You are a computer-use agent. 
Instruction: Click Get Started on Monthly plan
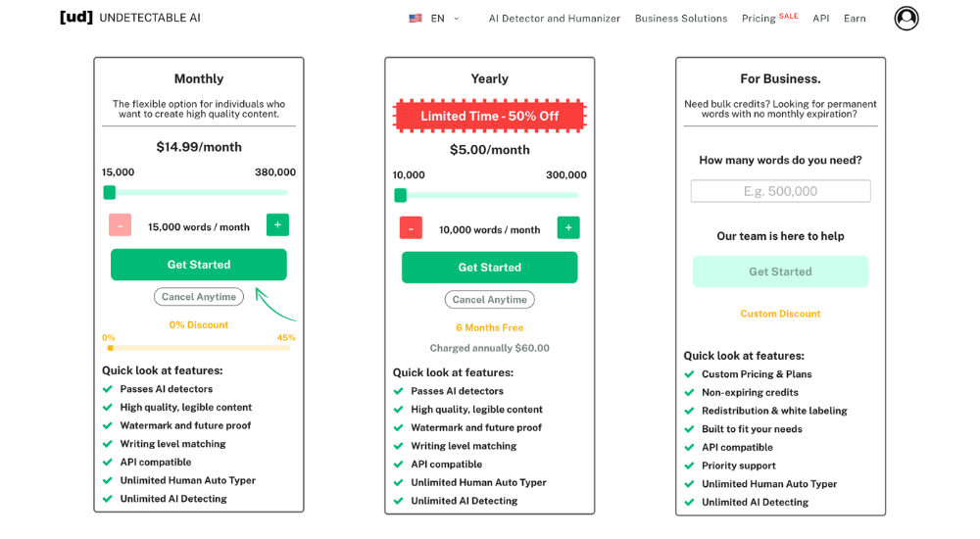pos(199,265)
